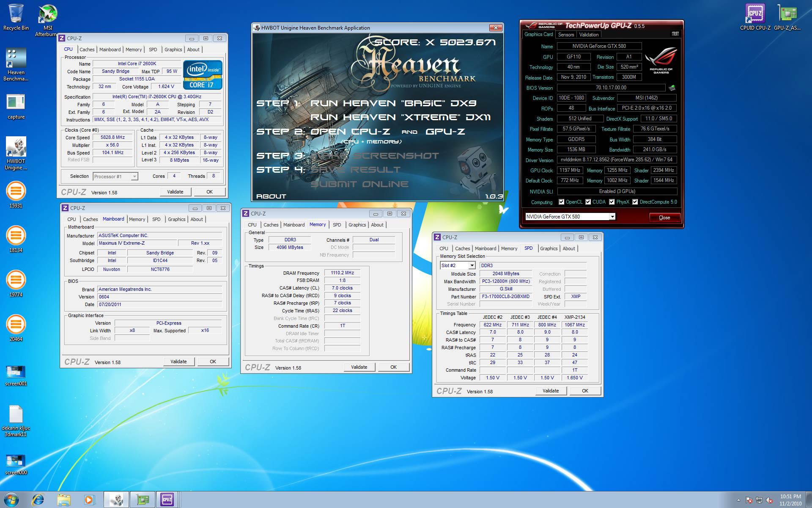Switch to CPU-Z taskbar item
This screenshot has width=812, height=508.
(x=167, y=500)
